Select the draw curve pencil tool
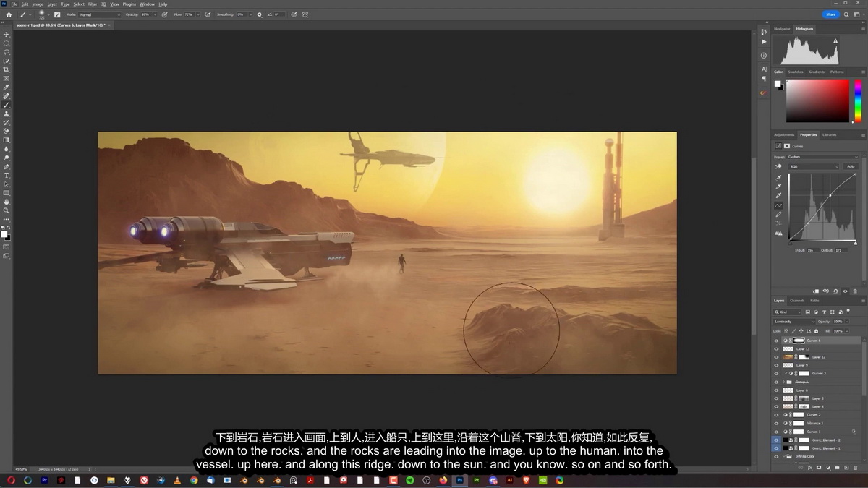Viewport: 868px width, 488px height. coord(779,215)
